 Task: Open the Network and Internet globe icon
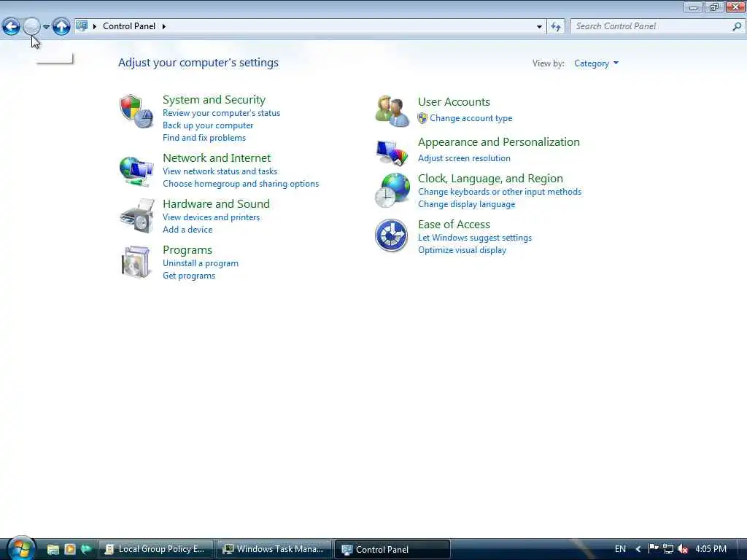click(136, 171)
